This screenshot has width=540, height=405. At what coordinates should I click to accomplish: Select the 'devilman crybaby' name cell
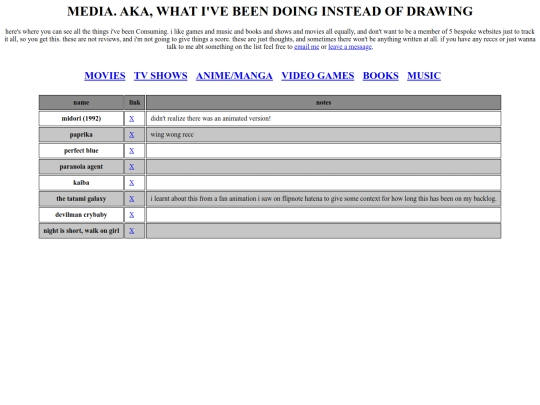(81, 215)
